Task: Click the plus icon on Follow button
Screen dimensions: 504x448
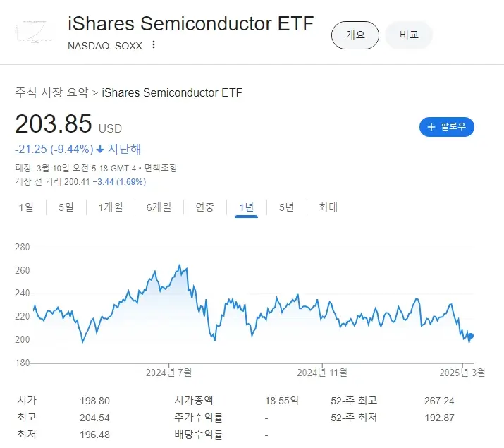Action: (431, 127)
